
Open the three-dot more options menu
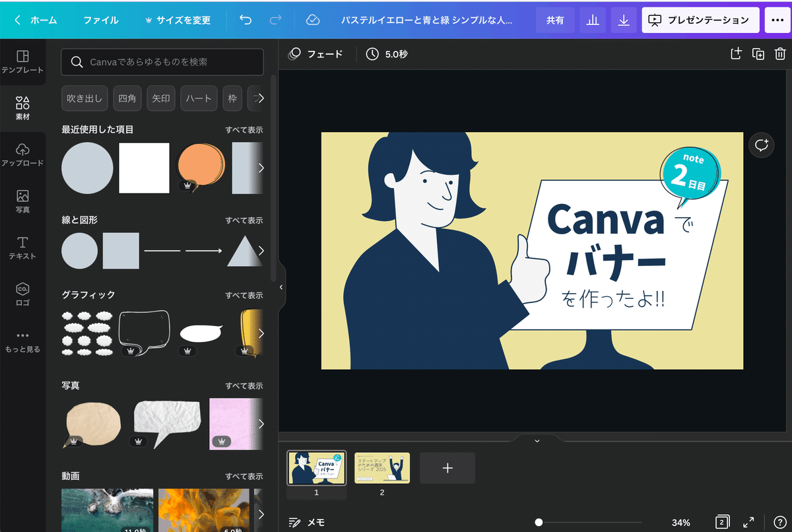pos(776,20)
